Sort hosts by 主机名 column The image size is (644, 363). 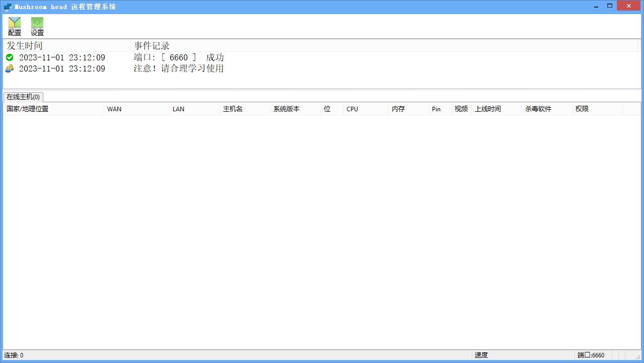[233, 109]
